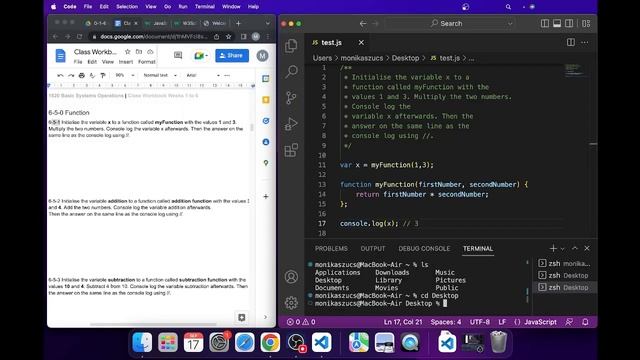Click the errors and warnings indicator in status bar
This screenshot has height=360, width=640.
[x=301, y=322]
